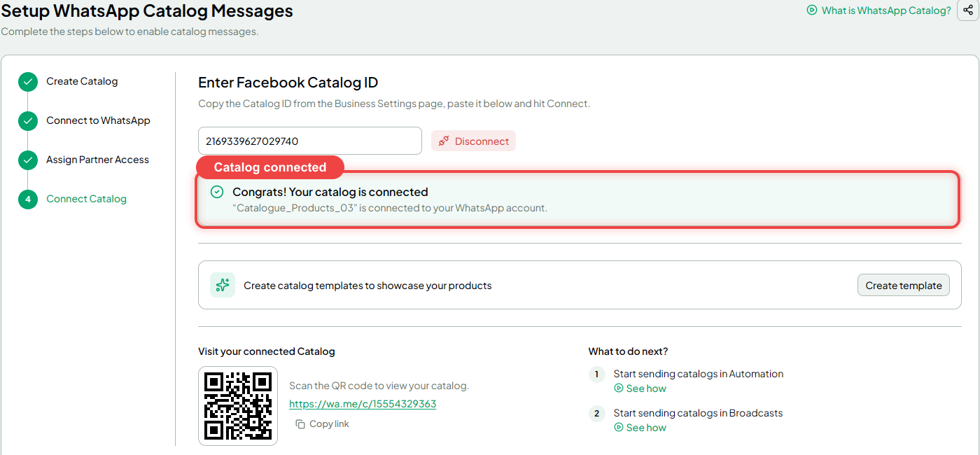Open See how for Broadcasts catalogs
This screenshot has height=455, width=980.
tap(646, 428)
